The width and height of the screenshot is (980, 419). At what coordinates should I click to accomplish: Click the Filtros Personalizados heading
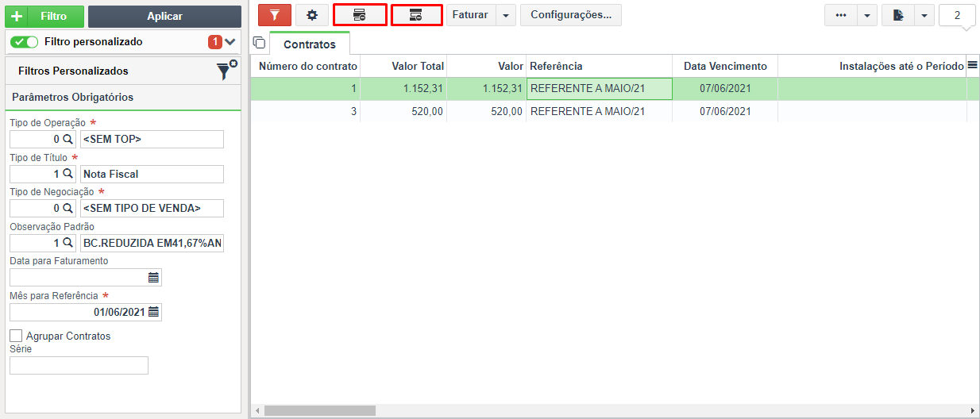coord(73,71)
